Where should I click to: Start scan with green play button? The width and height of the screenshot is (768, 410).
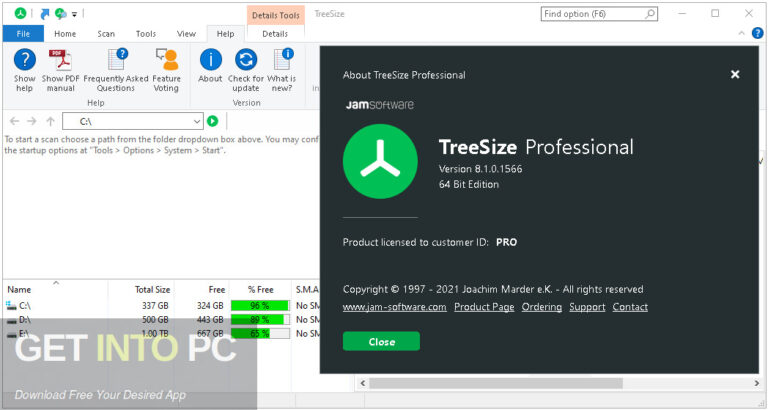tap(213, 121)
